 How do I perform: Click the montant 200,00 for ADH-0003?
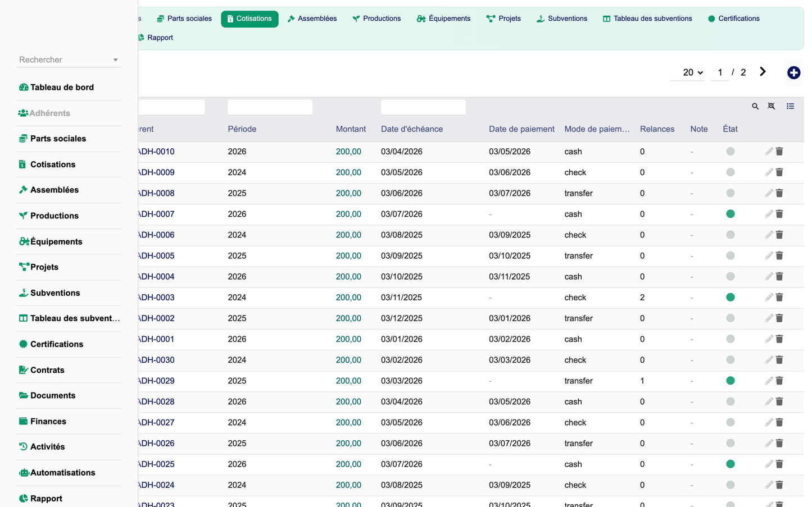348,298
